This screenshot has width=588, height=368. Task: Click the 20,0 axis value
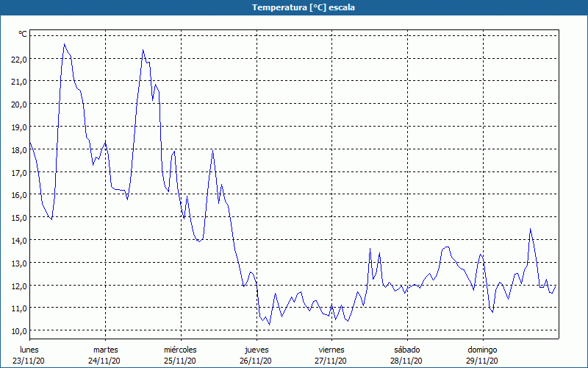(19, 105)
